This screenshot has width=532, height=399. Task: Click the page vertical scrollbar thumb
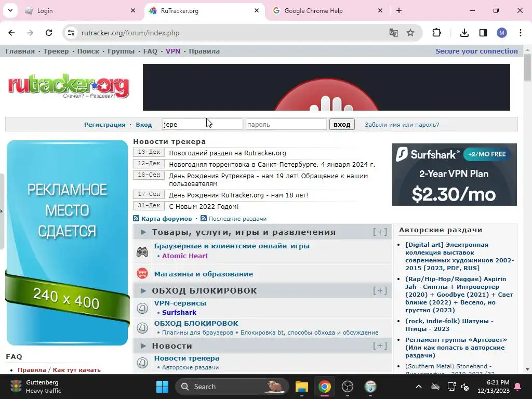pyautogui.click(x=527, y=67)
